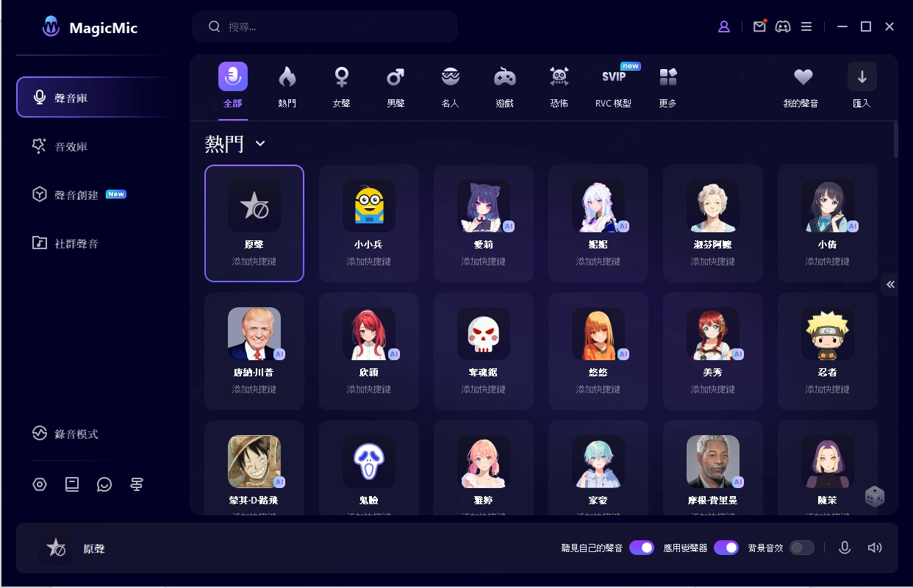
Task: Click the microphone icon in bottom bar
Action: pos(845,548)
